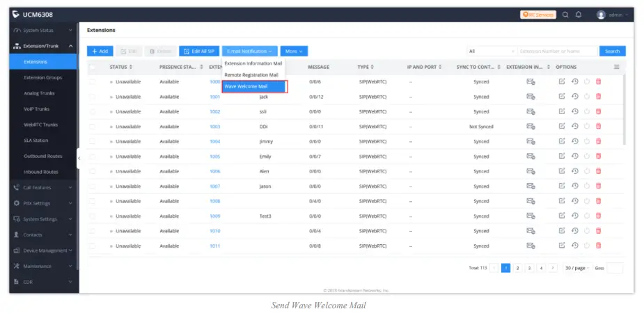Open the notifications bell icon
Viewport: 644px width, 318px height.
coord(579,15)
